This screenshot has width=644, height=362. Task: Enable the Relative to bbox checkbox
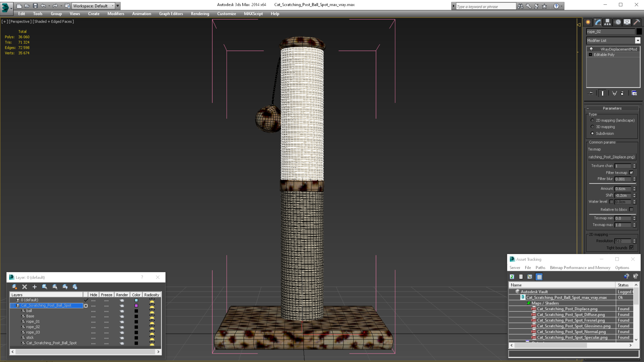pyautogui.click(x=631, y=210)
